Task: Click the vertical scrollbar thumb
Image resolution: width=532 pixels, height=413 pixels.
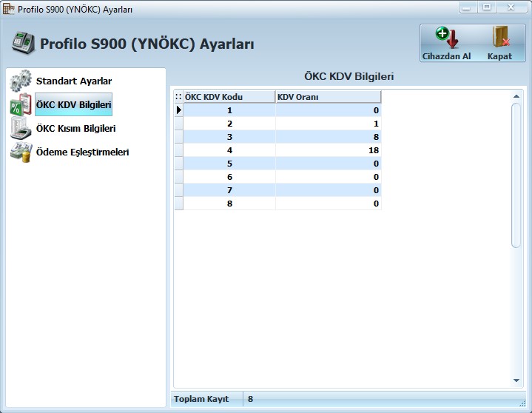Action: pos(516,175)
